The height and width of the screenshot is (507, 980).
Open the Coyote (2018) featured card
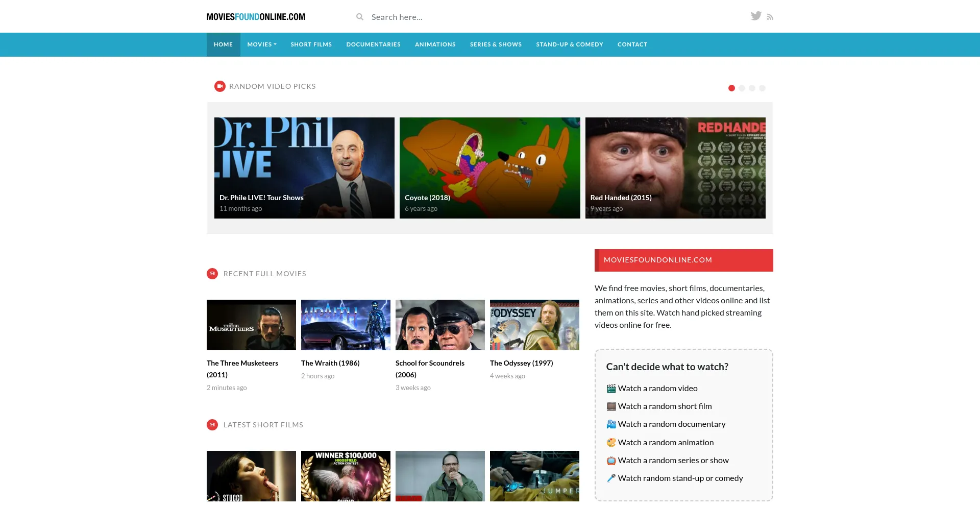[x=490, y=168]
